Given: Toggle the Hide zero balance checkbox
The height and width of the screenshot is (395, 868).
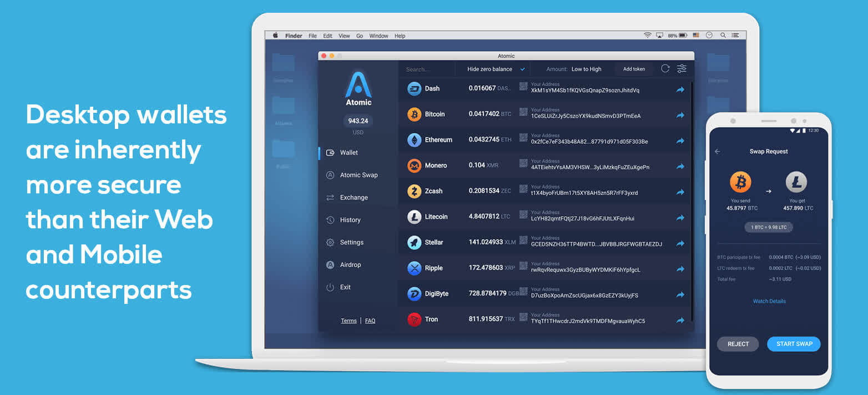Looking at the screenshot, I should pyautogui.click(x=522, y=69).
